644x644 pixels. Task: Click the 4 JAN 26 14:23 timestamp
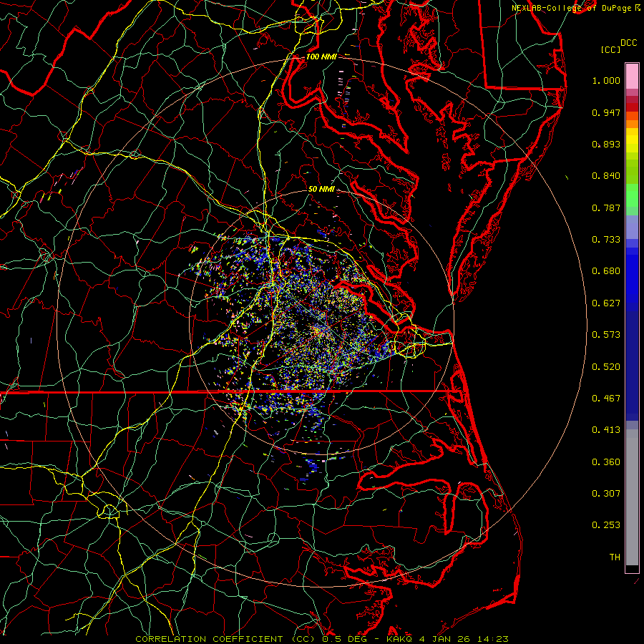(x=464, y=639)
